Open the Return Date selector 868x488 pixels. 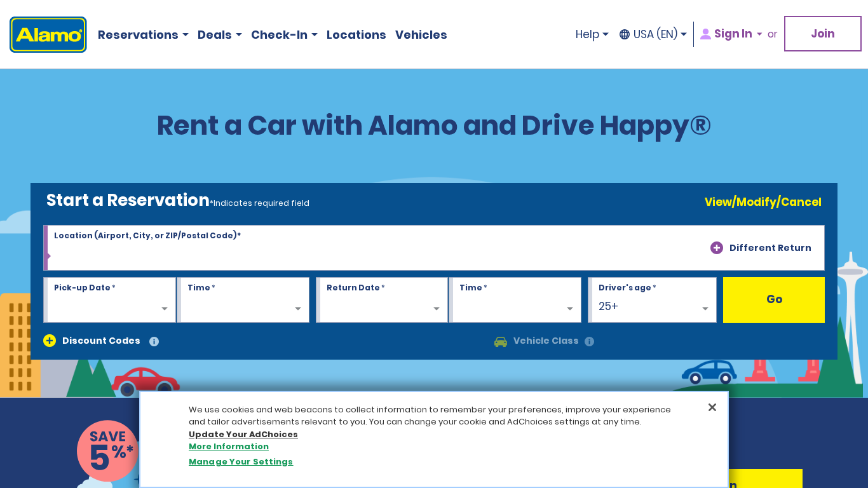(382, 300)
